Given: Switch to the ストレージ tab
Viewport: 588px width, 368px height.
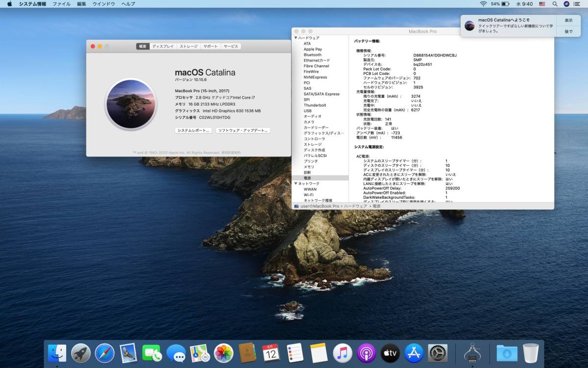Looking at the screenshot, I should coord(189,46).
